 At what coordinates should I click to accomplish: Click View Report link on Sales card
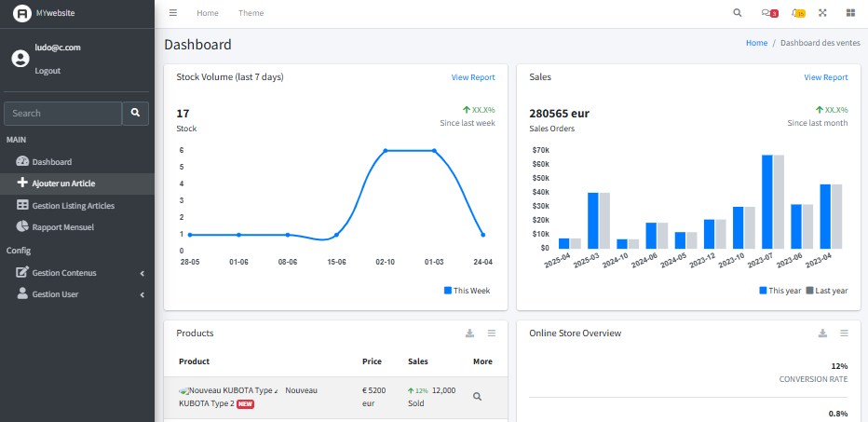826,77
